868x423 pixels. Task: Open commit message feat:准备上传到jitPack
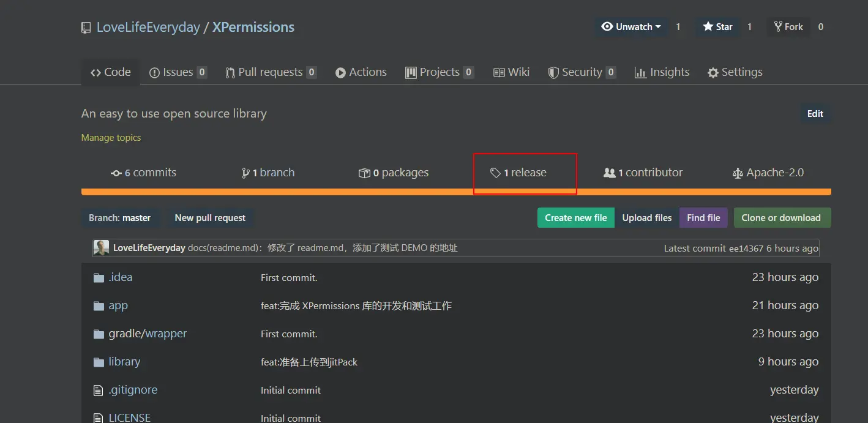(309, 362)
